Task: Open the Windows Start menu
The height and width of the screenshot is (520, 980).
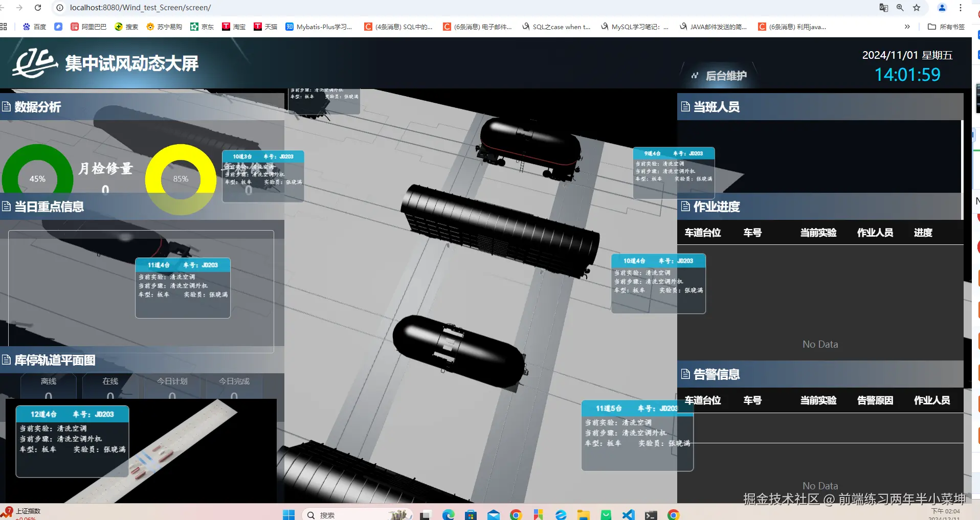Action: click(x=289, y=515)
